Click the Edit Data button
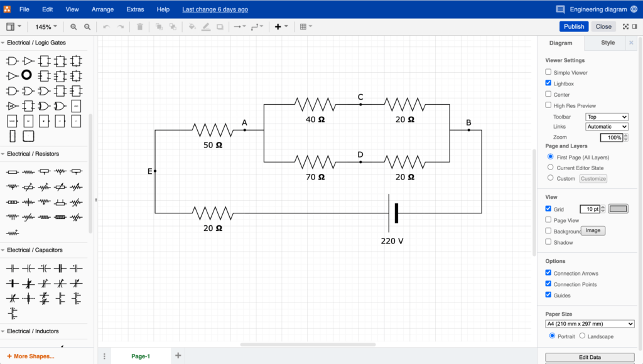 click(590, 358)
